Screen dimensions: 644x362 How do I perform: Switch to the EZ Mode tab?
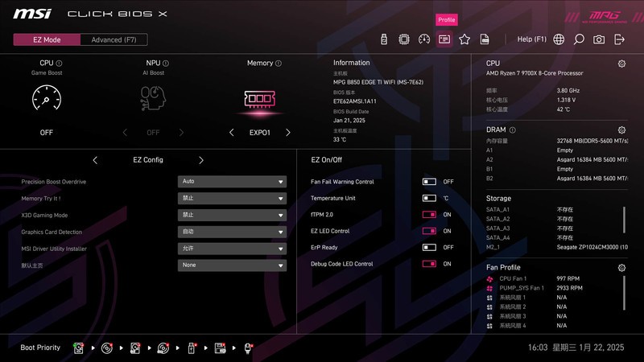coord(47,39)
